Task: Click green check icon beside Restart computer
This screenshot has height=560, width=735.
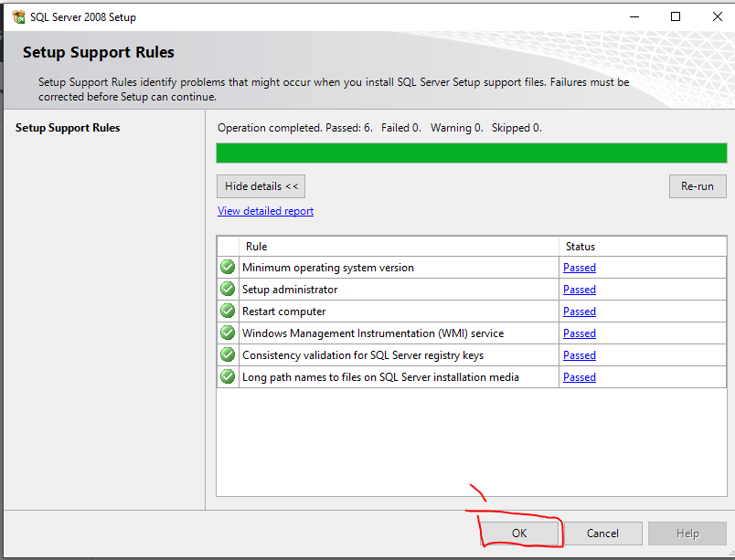Action: tap(228, 311)
